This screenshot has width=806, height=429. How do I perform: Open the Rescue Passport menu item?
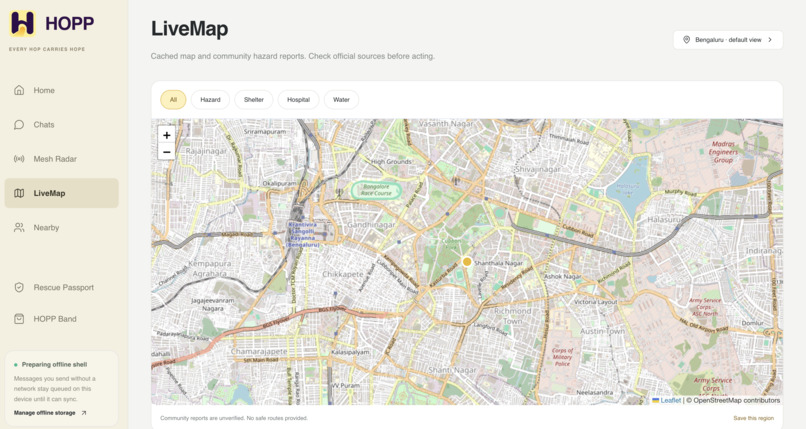click(62, 287)
